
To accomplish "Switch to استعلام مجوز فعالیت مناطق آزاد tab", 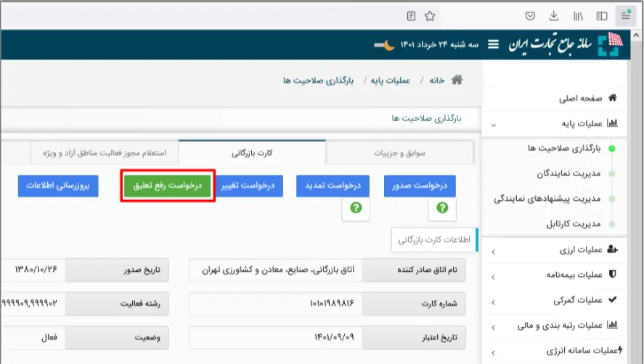I will point(105,153).
